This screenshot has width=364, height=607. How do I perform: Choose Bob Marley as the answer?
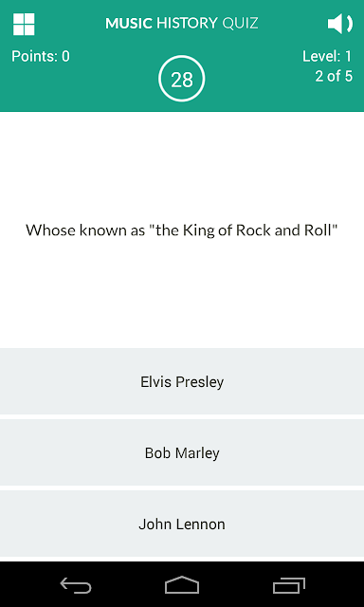182,452
